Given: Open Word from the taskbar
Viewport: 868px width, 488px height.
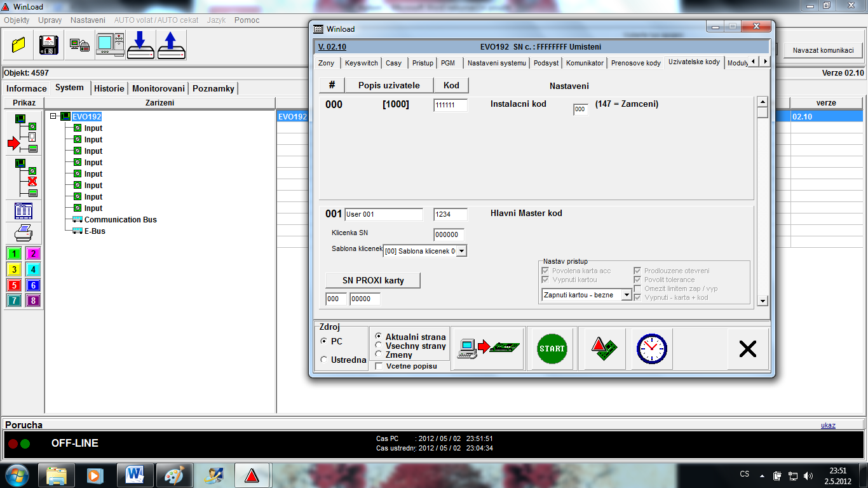Looking at the screenshot, I should [x=135, y=475].
